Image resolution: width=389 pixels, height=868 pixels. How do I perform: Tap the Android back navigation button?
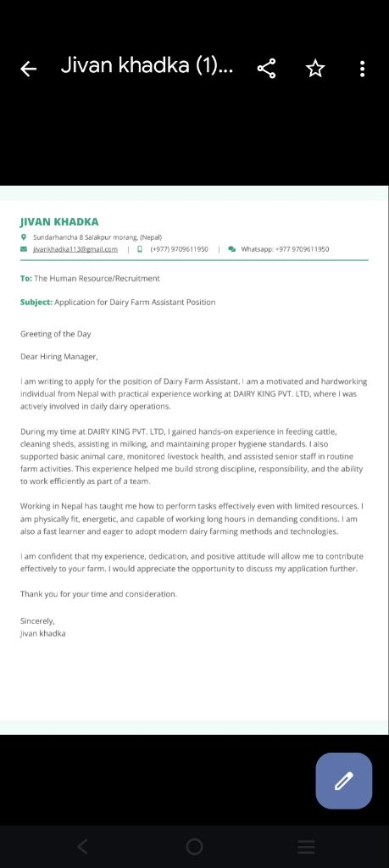click(82, 846)
